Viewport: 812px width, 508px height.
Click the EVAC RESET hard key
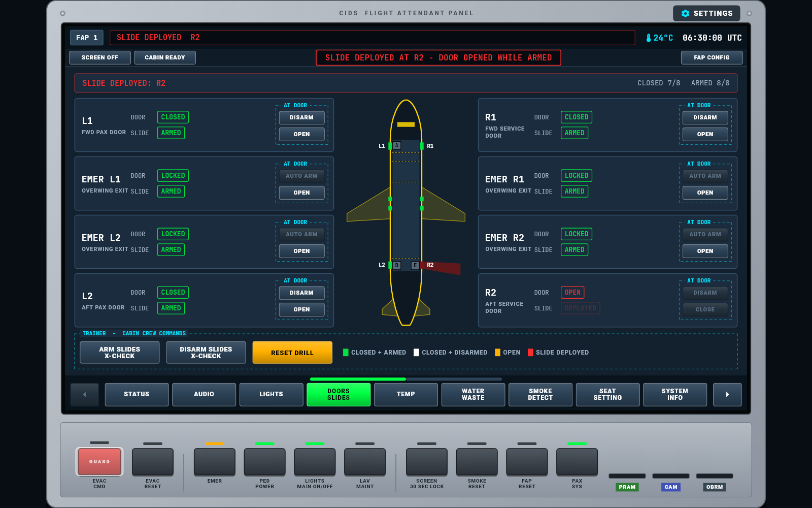pos(153,462)
